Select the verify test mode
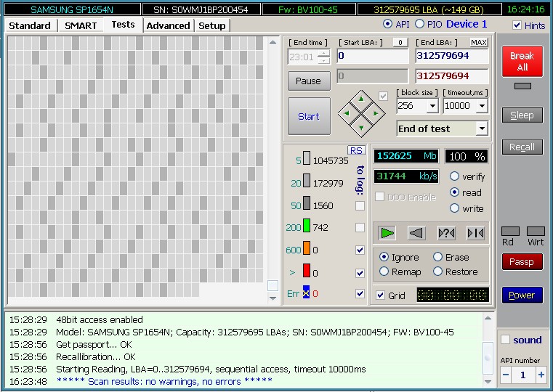Image resolution: width=553 pixels, height=392 pixels. pyautogui.click(x=455, y=176)
